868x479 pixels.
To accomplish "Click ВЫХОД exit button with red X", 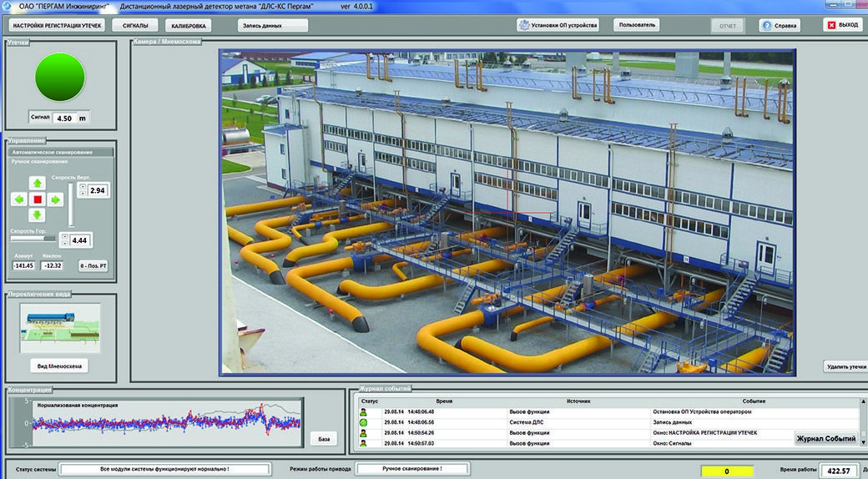I will coord(842,25).
